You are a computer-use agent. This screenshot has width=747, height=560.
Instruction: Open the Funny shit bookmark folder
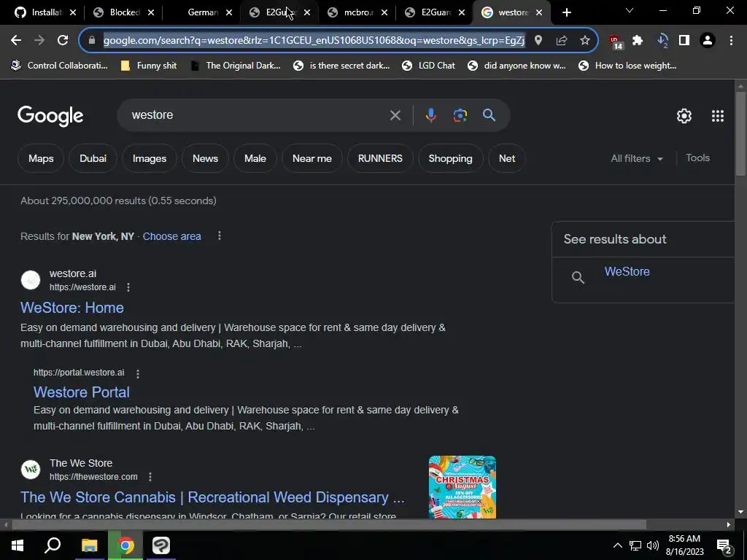point(149,66)
